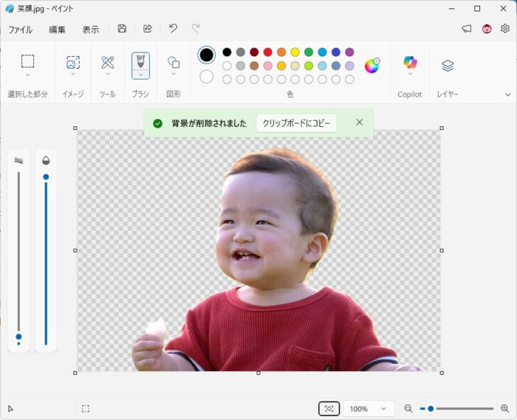
Task: Open the Edit colors rainbow wheel
Action: 372,65
